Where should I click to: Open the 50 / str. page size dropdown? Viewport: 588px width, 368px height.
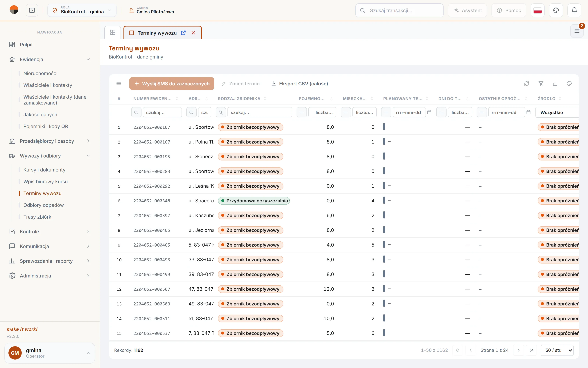pyautogui.click(x=557, y=350)
